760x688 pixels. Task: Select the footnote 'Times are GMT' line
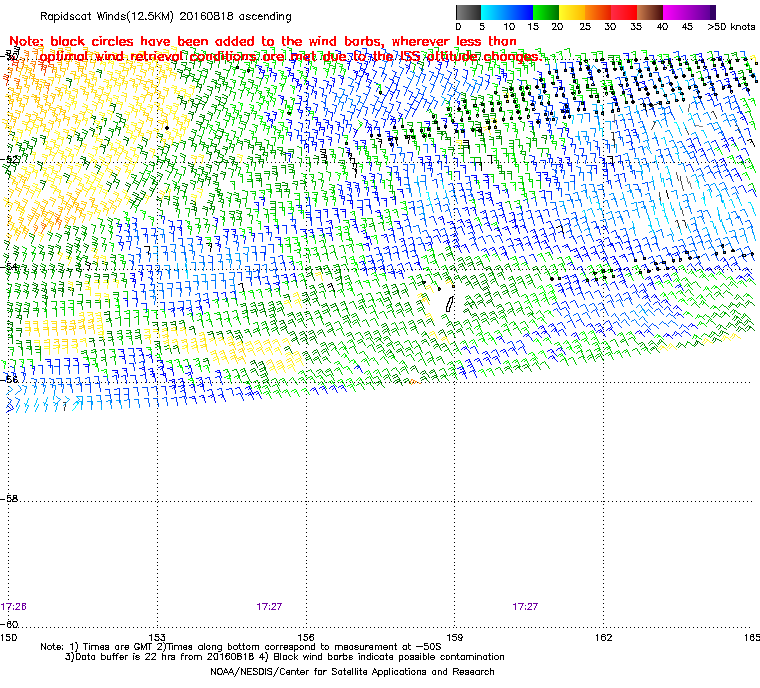click(x=241, y=647)
